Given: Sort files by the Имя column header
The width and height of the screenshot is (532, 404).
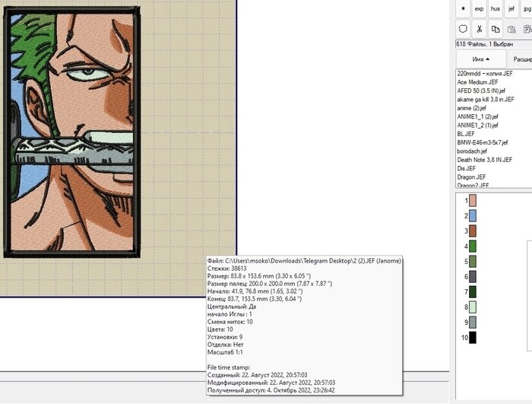Looking at the screenshot, I should pos(481,59).
